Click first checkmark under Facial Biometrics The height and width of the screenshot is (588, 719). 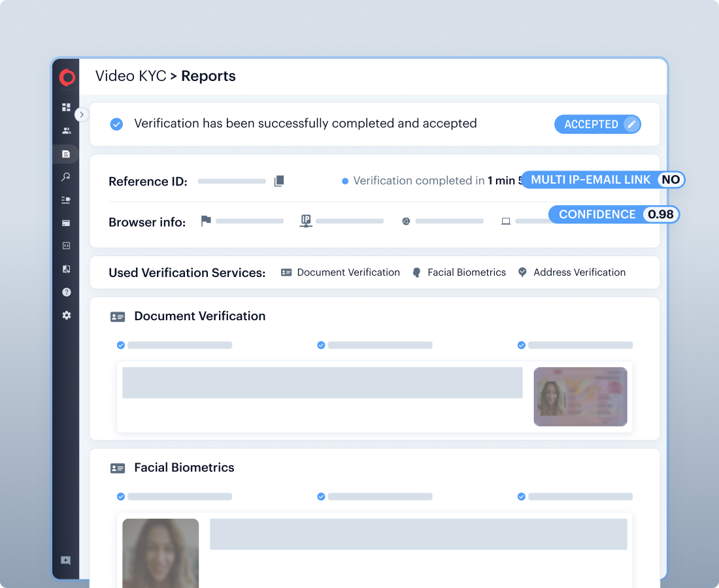pos(120,497)
